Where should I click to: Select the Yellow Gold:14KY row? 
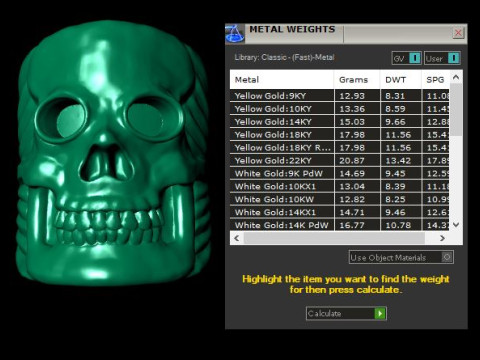[x=339, y=122]
